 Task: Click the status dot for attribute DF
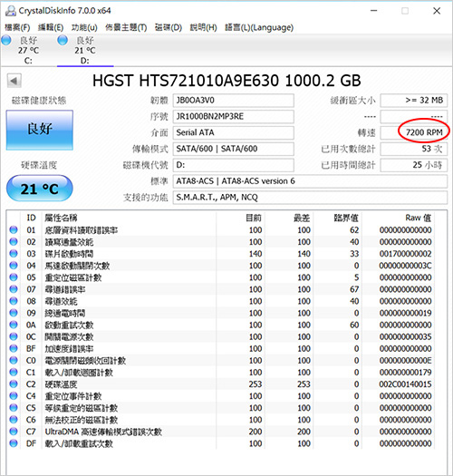click(x=14, y=443)
